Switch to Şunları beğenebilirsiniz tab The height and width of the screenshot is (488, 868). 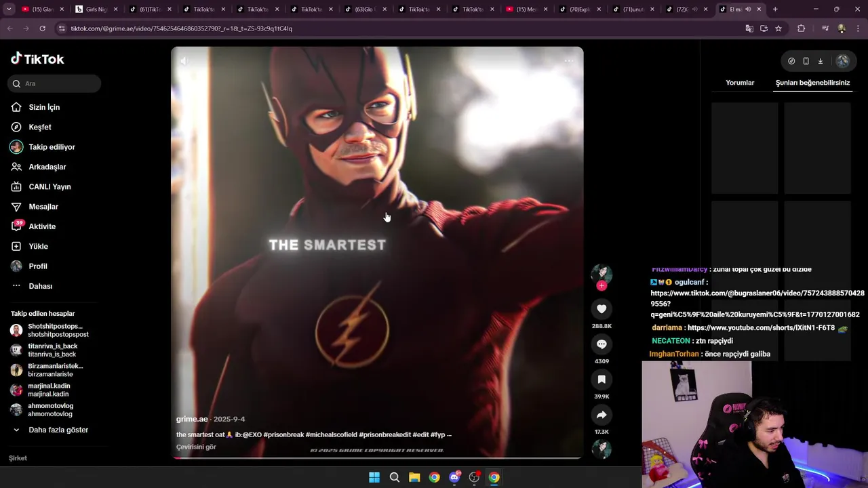point(812,83)
